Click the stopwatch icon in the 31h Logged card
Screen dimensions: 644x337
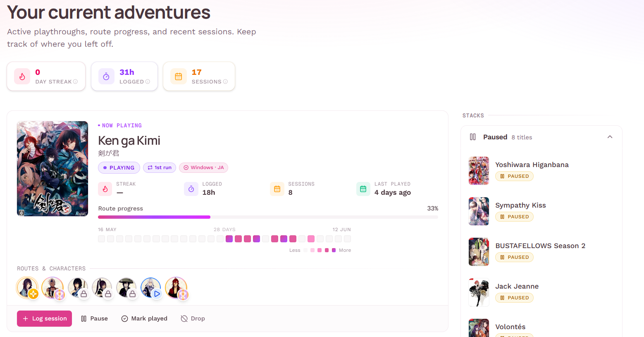pos(106,76)
